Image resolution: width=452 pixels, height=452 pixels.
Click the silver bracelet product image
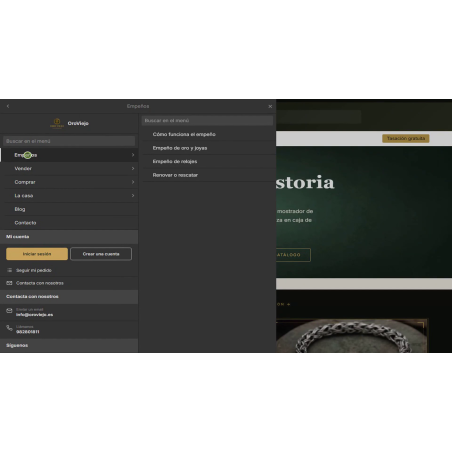click(351, 336)
